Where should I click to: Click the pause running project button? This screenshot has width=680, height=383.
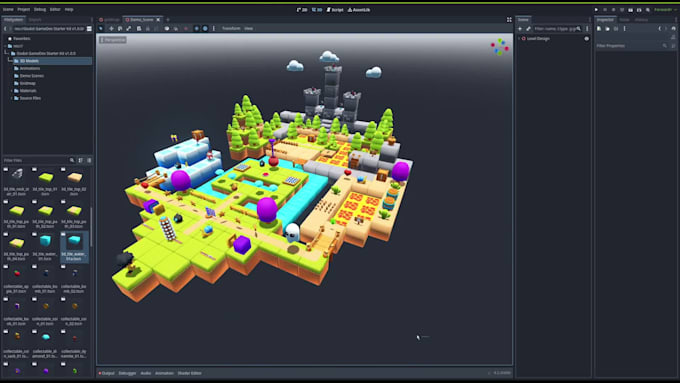[605, 10]
